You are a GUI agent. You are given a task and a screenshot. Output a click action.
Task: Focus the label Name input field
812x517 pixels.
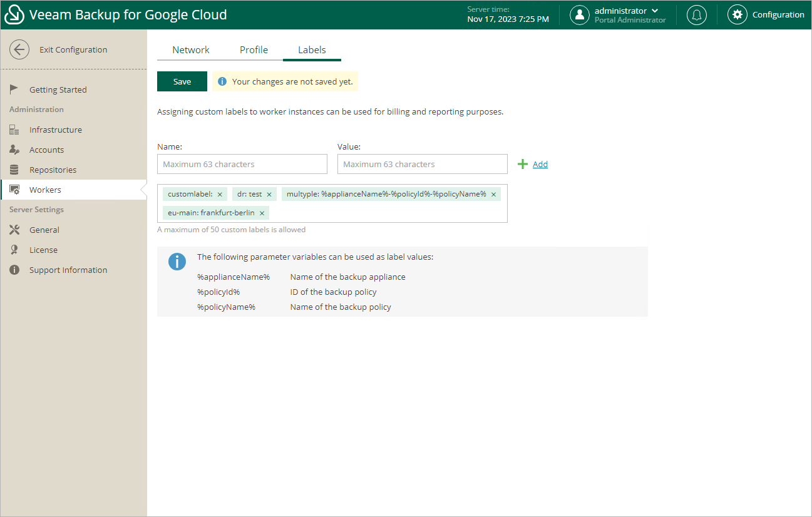tap(242, 164)
